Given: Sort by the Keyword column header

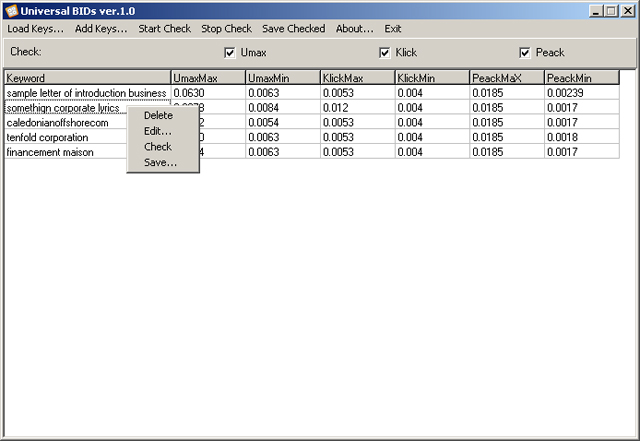Looking at the screenshot, I should click(x=87, y=78).
